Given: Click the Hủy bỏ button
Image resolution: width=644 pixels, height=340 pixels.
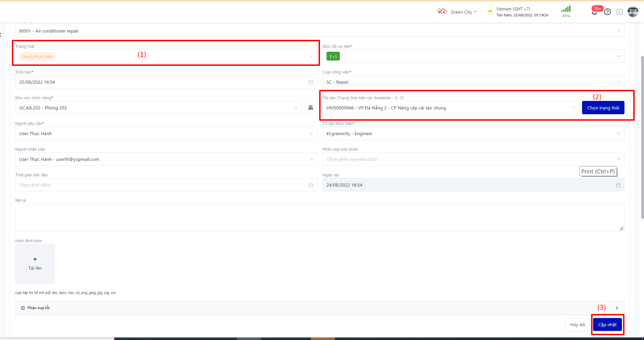Looking at the screenshot, I should tap(577, 324).
